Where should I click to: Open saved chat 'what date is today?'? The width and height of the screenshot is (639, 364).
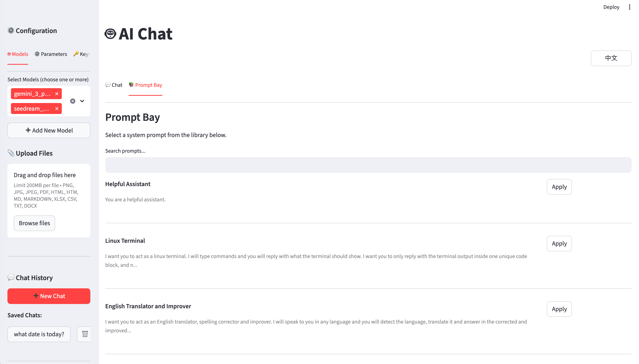click(x=39, y=334)
